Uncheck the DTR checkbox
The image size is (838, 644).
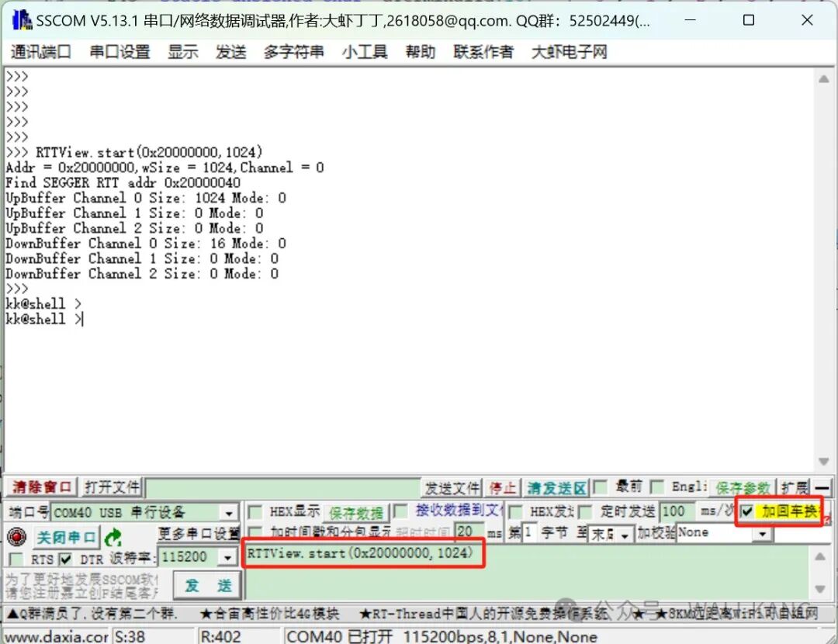coord(66,559)
